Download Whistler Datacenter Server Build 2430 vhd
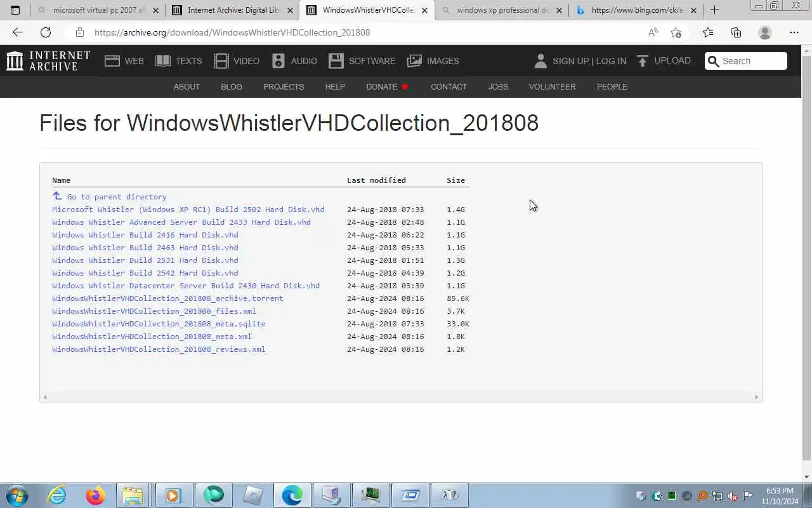 coord(186,285)
